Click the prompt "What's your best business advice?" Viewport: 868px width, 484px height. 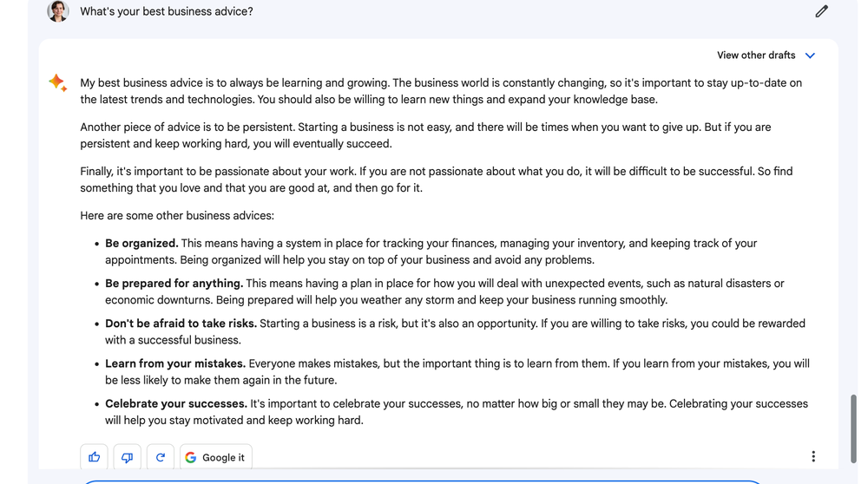coord(167,12)
